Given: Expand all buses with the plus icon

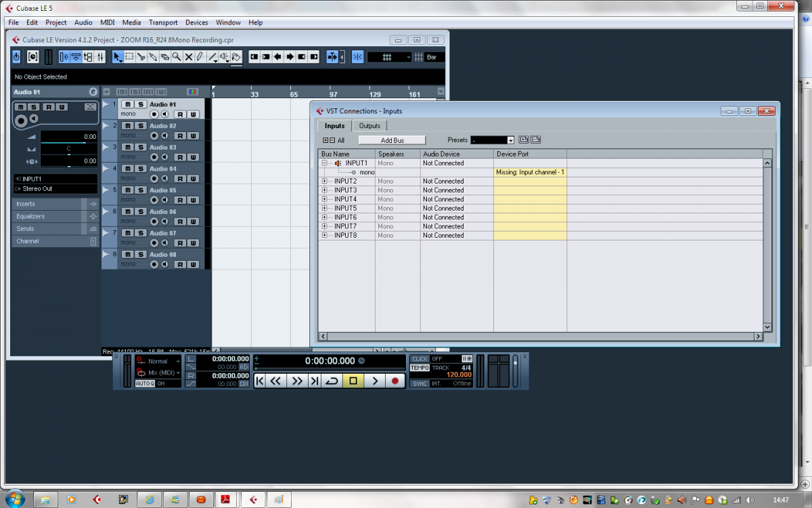Looking at the screenshot, I should tap(325, 140).
